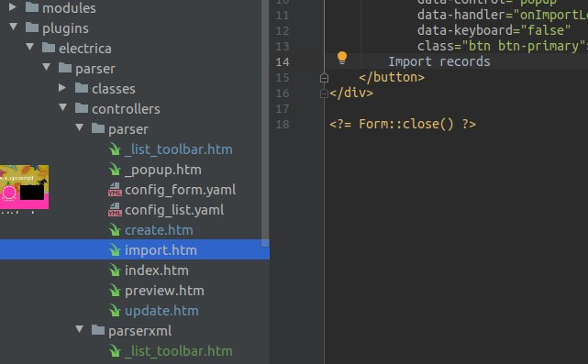Click the parserxml folder icon
Screen dimensions: 588x364
pyautogui.click(x=98, y=330)
